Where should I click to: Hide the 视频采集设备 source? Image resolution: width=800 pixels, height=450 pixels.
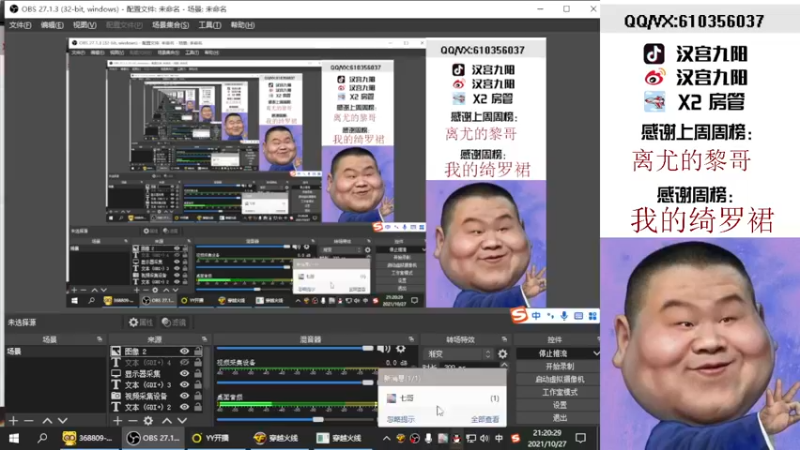[184, 396]
